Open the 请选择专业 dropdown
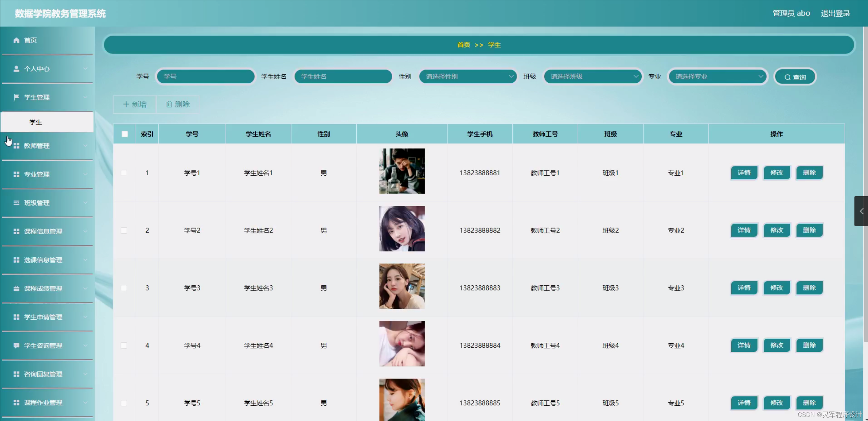The height and width of the screenshot is (421, 868). [717, 77]
